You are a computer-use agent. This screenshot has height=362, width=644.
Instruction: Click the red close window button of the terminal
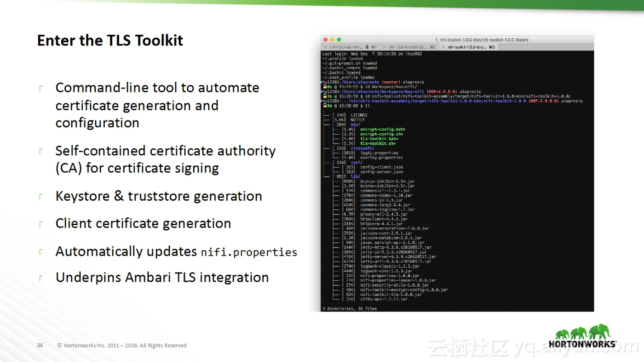(326, 40)
